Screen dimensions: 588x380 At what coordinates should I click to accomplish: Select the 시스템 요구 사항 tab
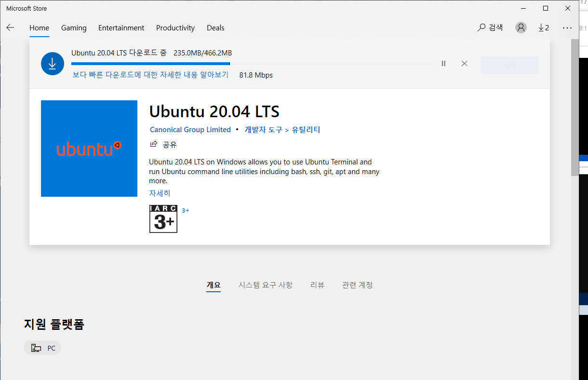266,285
